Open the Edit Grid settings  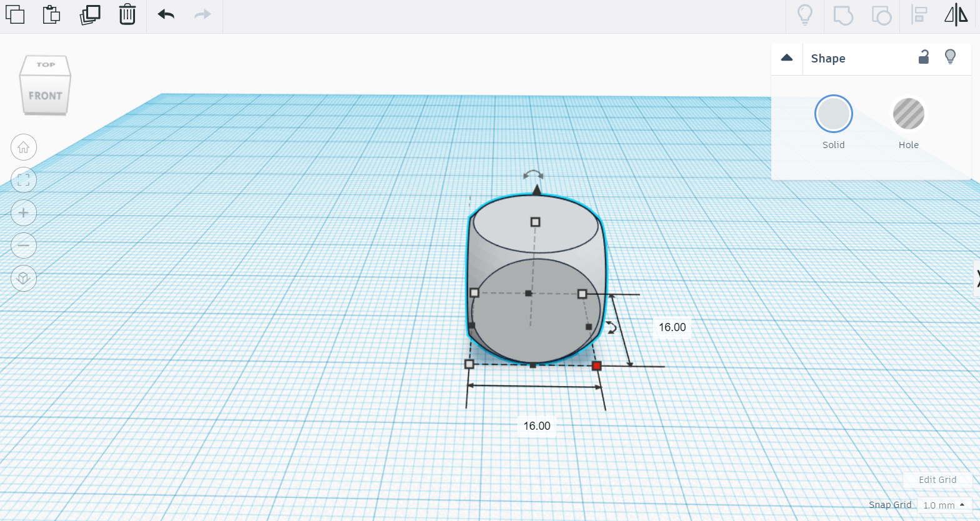pyautogui.click(x=937, y=480)
